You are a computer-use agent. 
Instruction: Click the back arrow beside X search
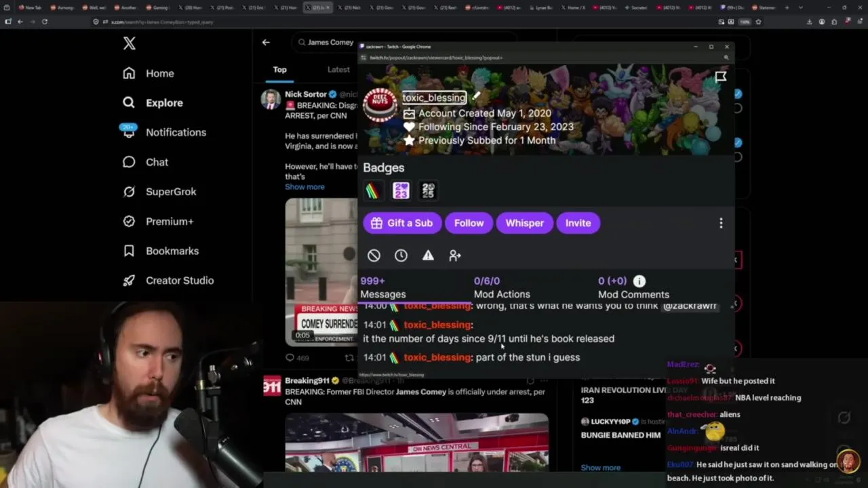266,42
